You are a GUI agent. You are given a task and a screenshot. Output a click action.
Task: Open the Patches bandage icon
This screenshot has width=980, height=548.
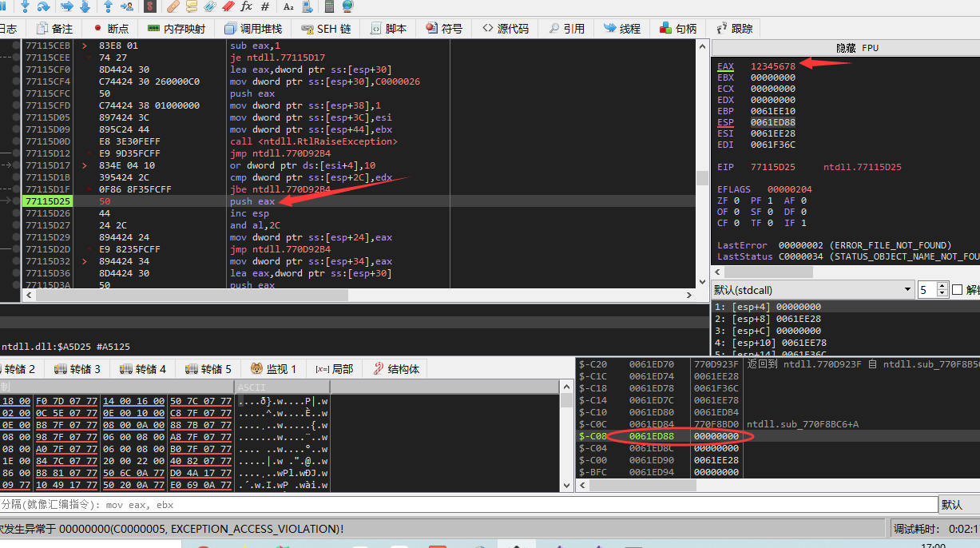(173, 6)
